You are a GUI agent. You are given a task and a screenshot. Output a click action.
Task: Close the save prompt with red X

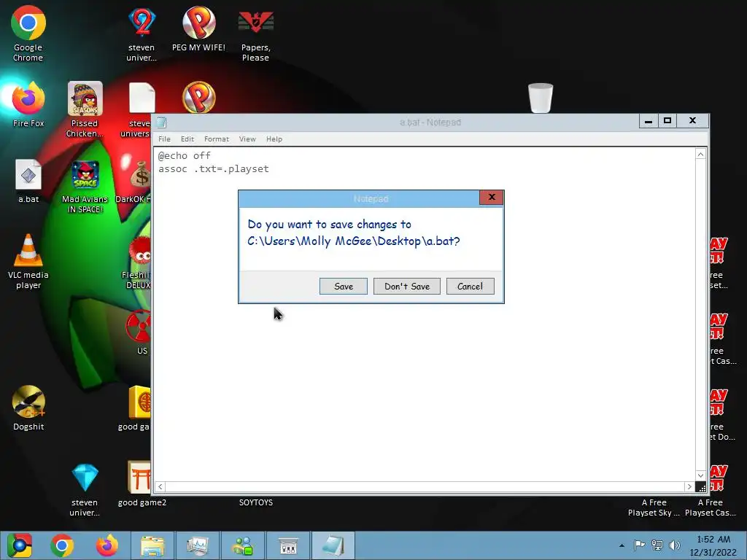coord(492,197)
